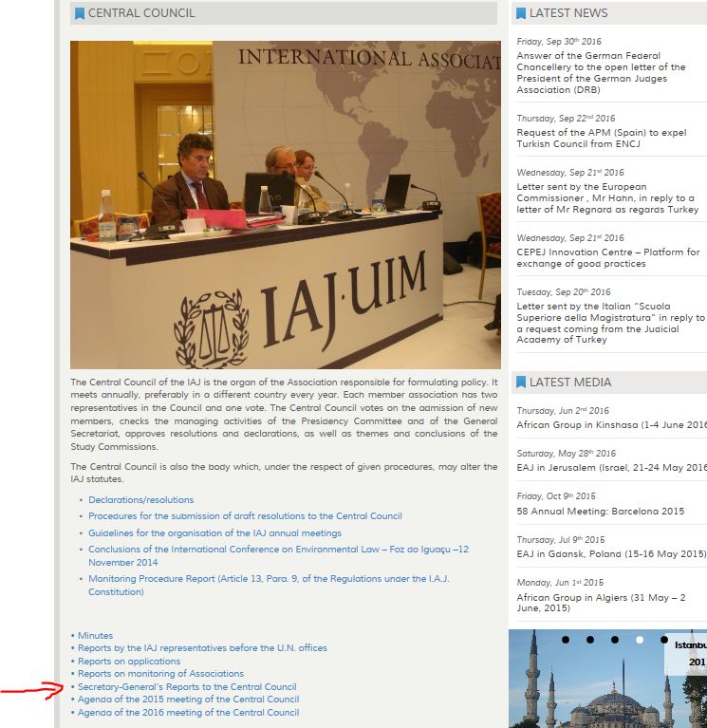707x728 pixels.
Task: Open the Declarations/resolutions link
Action: pos(141,500)
